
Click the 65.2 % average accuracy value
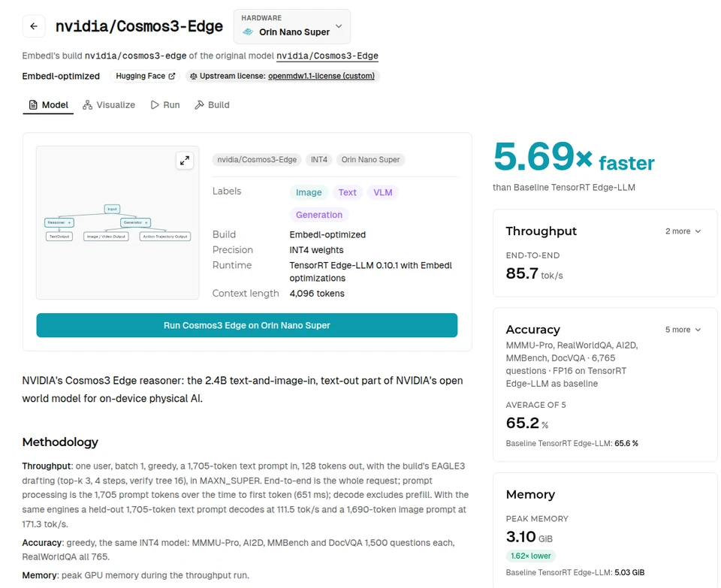coord(527,423)
